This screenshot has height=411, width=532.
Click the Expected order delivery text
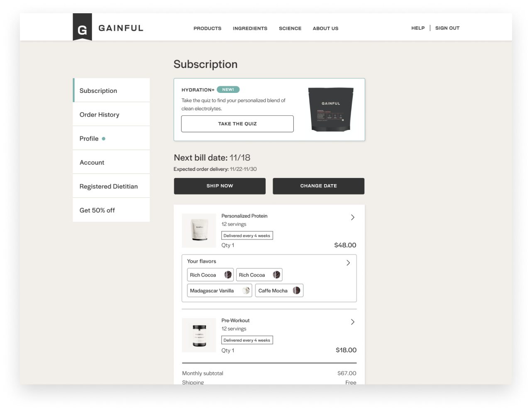coord(215,169)
